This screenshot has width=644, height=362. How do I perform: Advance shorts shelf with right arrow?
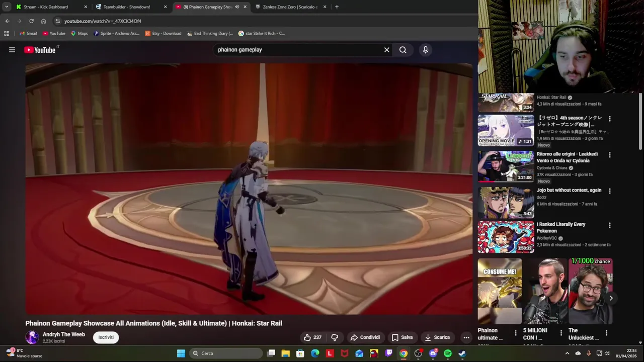pyautogui.click(x=611, y=298)
